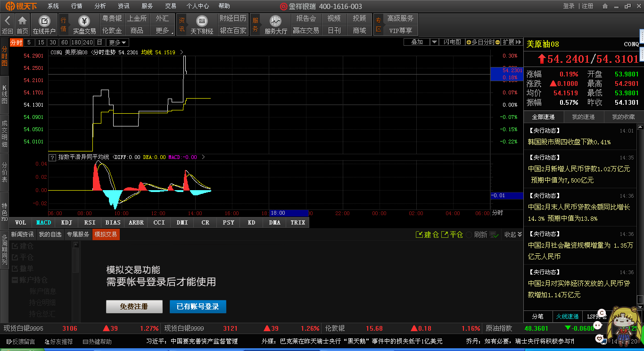This screenshot has height=351, width=644.
Task: Open the 行情 menu
Action: click(76, 6)
